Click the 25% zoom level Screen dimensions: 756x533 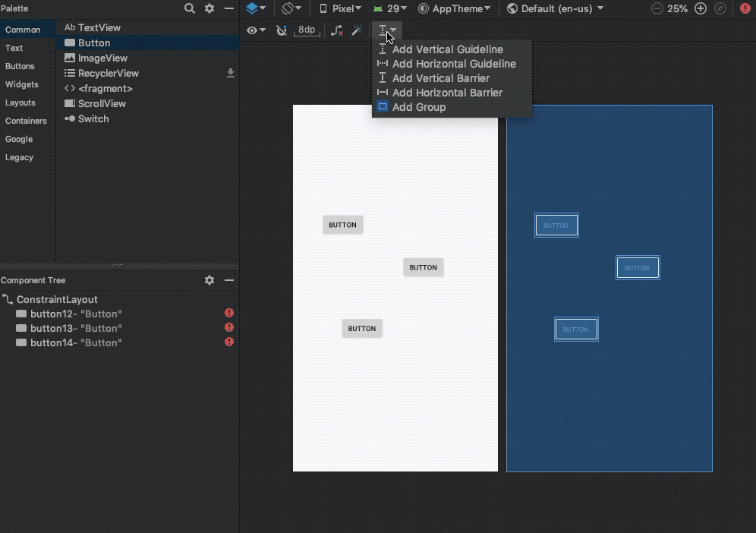point(677,8)
